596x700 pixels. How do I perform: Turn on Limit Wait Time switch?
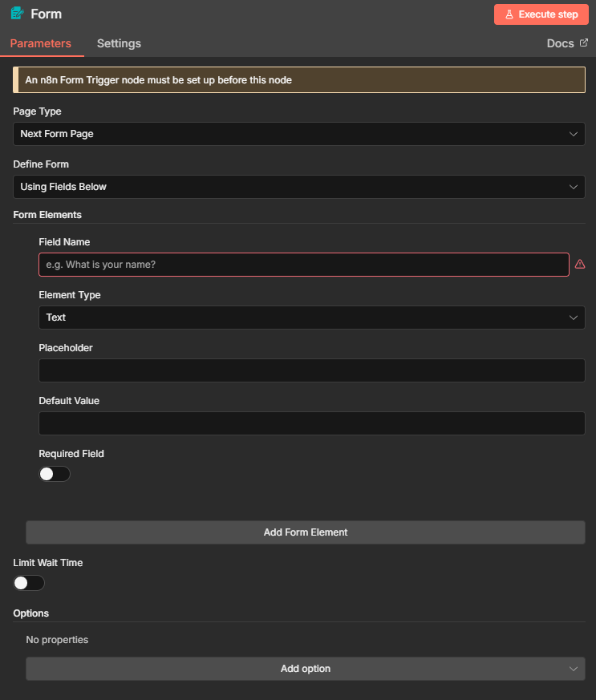point(29,583)
